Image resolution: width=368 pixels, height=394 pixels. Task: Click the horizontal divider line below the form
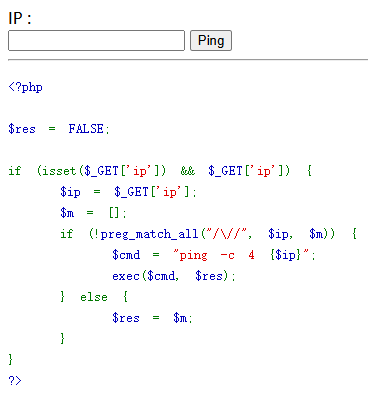[x=188, y=60]
